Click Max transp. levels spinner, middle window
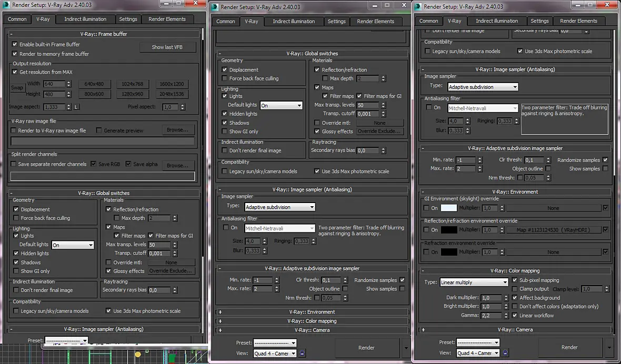The width and height of the screenshot is (621, 364). click(383, 105)
